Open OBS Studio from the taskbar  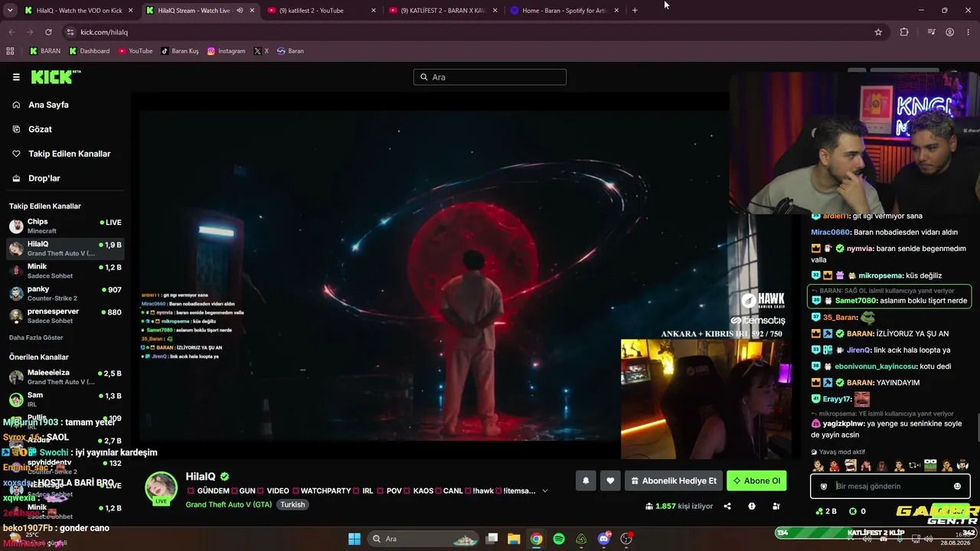click(626, 539)
